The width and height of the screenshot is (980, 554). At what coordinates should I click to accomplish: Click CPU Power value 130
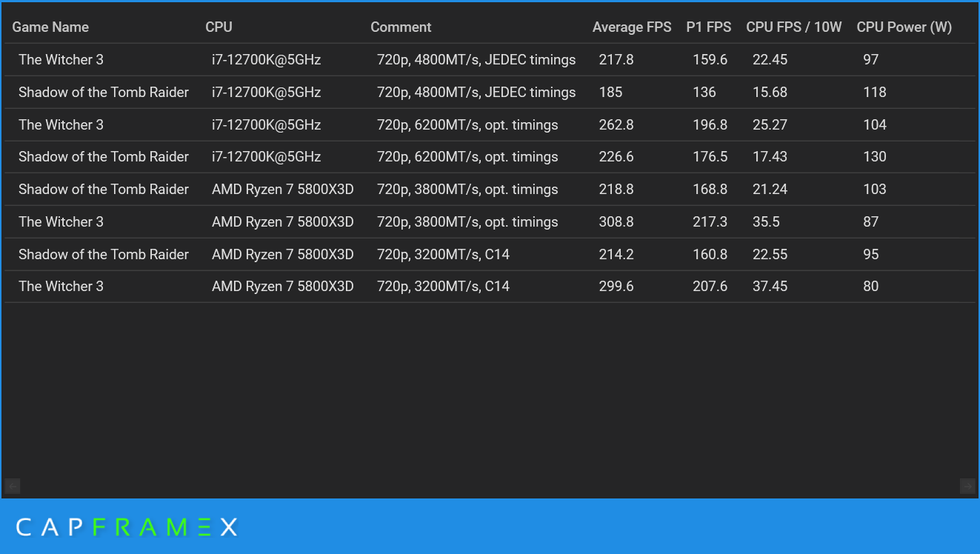click(x=875, y=157)
